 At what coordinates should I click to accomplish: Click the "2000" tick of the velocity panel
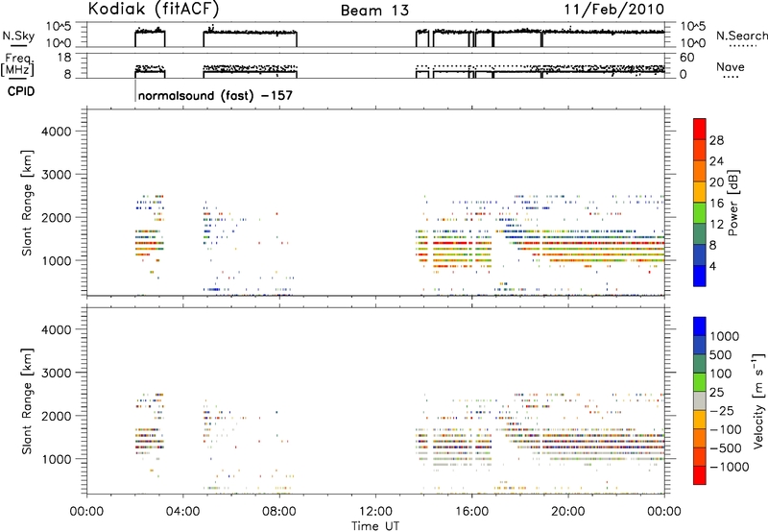(x=56, y=416)
